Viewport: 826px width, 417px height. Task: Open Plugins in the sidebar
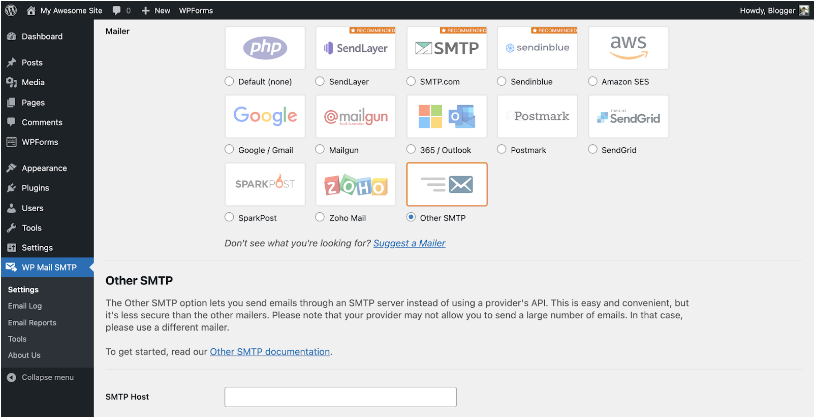tap(35, 188)
